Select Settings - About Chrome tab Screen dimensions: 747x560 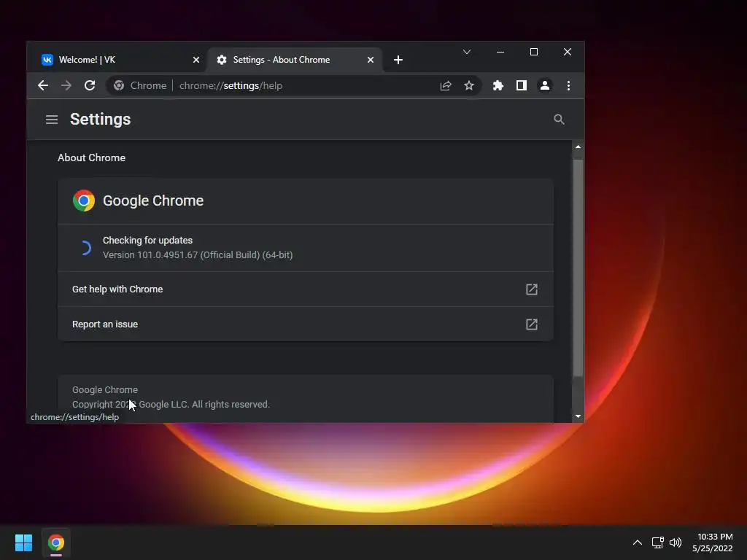click(x=294, y=60)
